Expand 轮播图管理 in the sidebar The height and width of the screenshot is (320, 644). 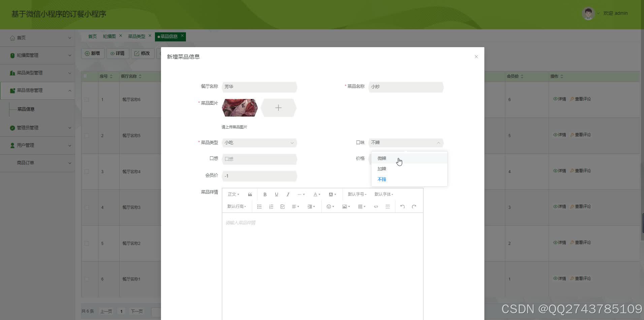pos(37,56)
